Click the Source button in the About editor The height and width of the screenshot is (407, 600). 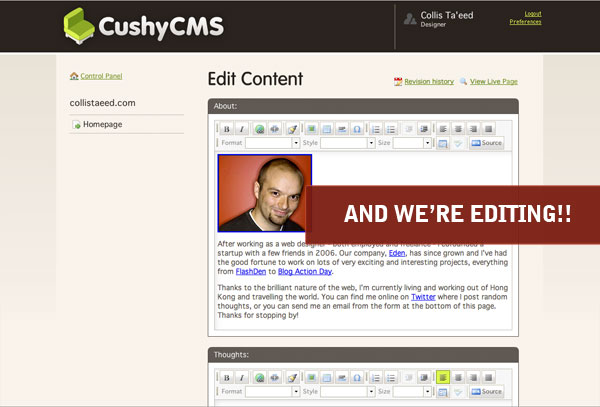[x=486, y=143]
